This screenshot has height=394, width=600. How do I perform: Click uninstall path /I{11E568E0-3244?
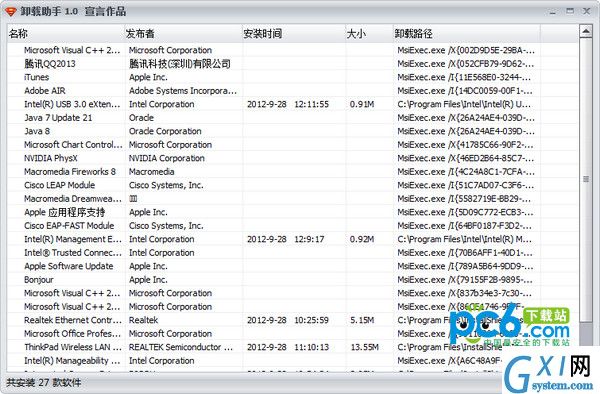click(464, 77)
